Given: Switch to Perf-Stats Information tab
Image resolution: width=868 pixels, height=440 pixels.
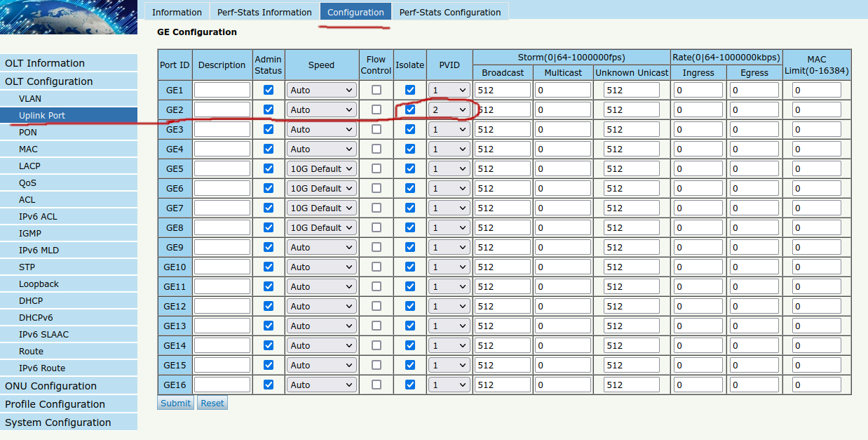Looking at the screenshot, I should 264,12.
